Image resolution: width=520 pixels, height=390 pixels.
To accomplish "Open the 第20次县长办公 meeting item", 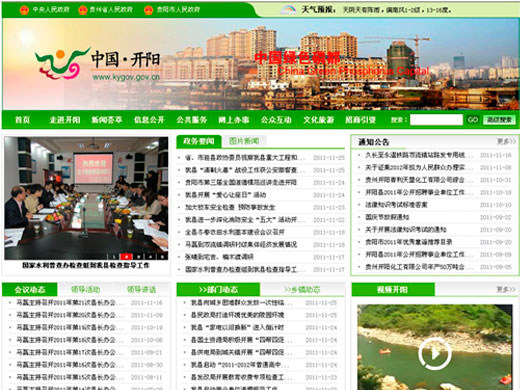I will pyautogui.click(x=70, y=315).
